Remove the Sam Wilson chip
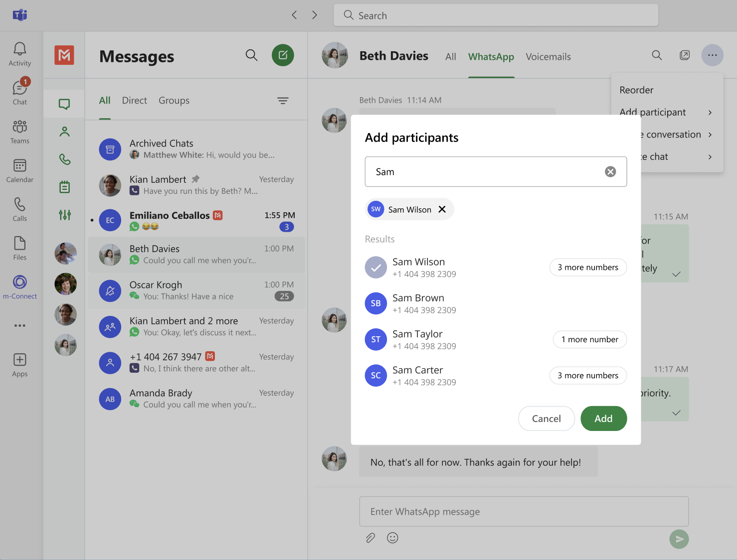This screenshot has width=737, height=560. 442,209
